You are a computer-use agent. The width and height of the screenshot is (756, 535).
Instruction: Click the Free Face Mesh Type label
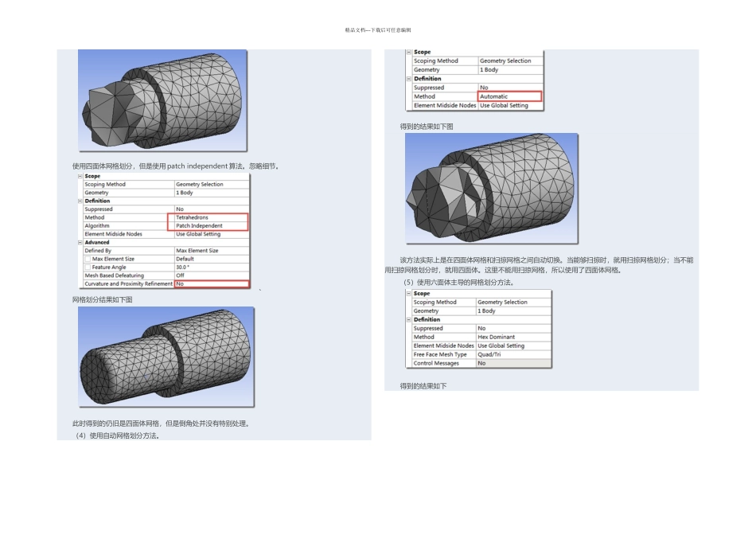[440, 354]
